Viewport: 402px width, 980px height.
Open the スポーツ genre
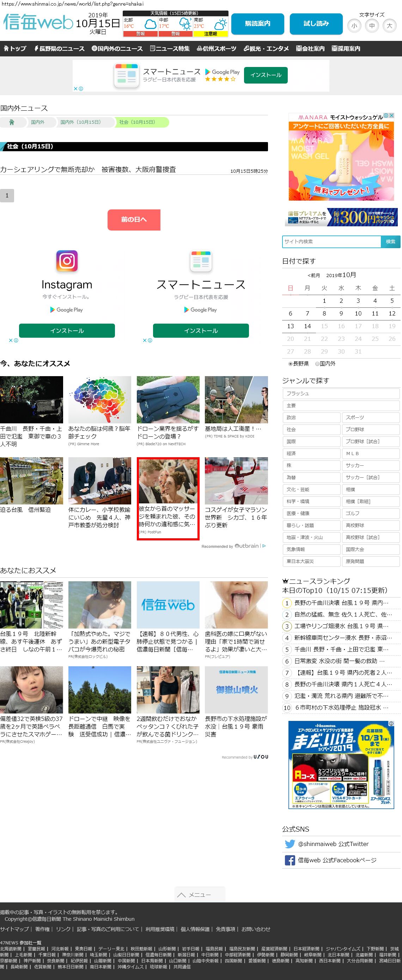[x=371, y=418]
